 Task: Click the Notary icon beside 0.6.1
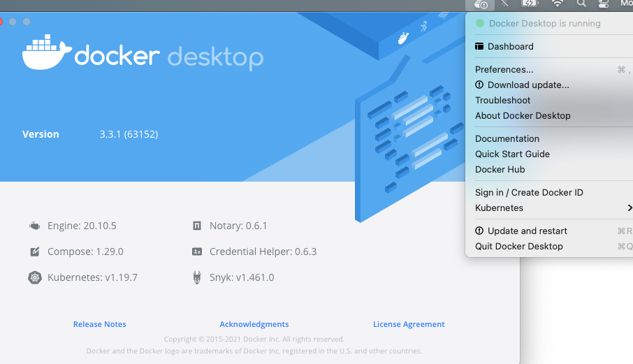tap(196, 226)
